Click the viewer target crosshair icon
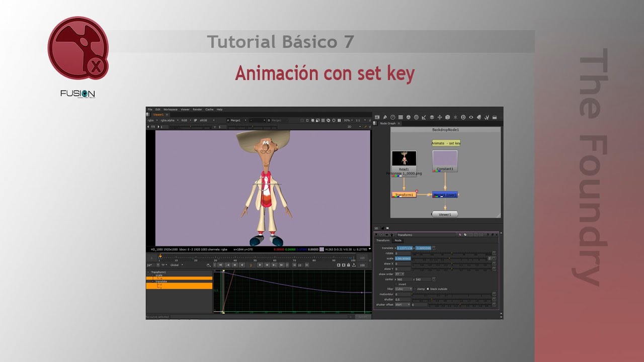The height and width of the screenshot is (362, 644). (334, 120)
